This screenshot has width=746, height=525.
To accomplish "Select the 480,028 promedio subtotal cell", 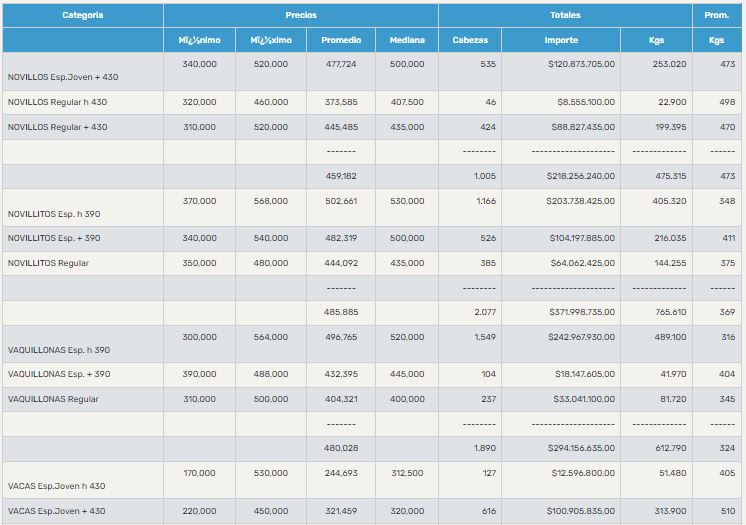I will 341,448.
